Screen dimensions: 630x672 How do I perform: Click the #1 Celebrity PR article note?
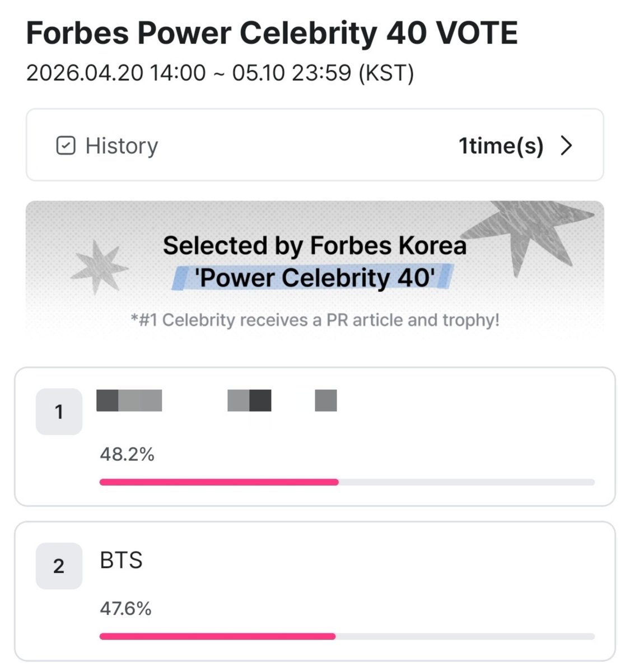point(315,320)
